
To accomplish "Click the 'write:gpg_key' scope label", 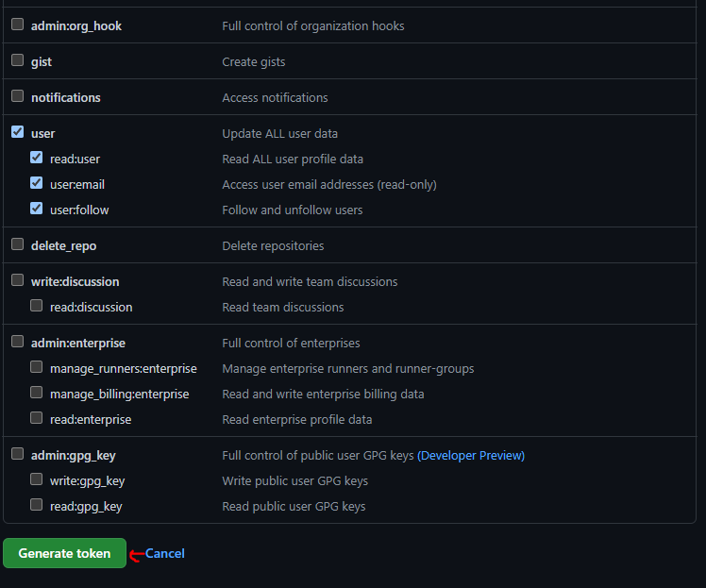I will (x=88, y=481).
